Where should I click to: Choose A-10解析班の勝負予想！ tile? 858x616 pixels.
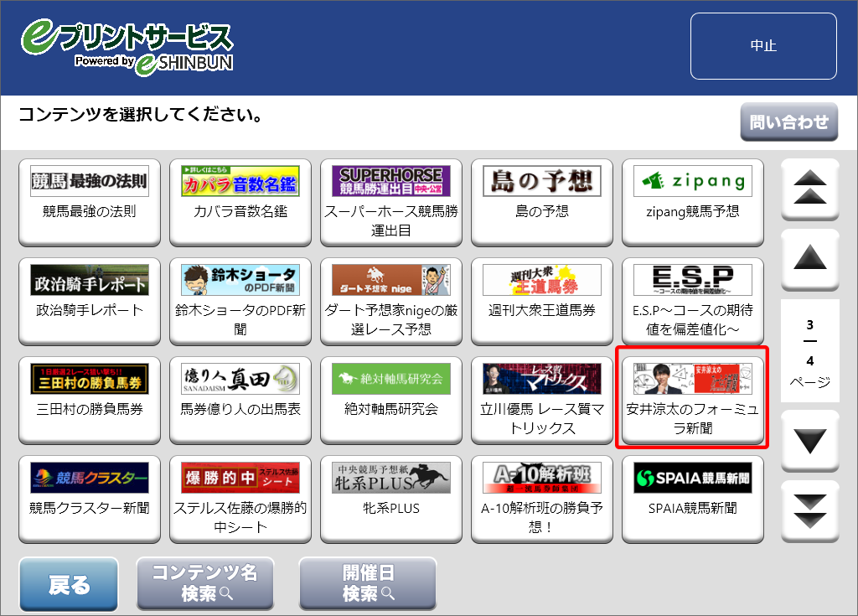click(542, 500)
